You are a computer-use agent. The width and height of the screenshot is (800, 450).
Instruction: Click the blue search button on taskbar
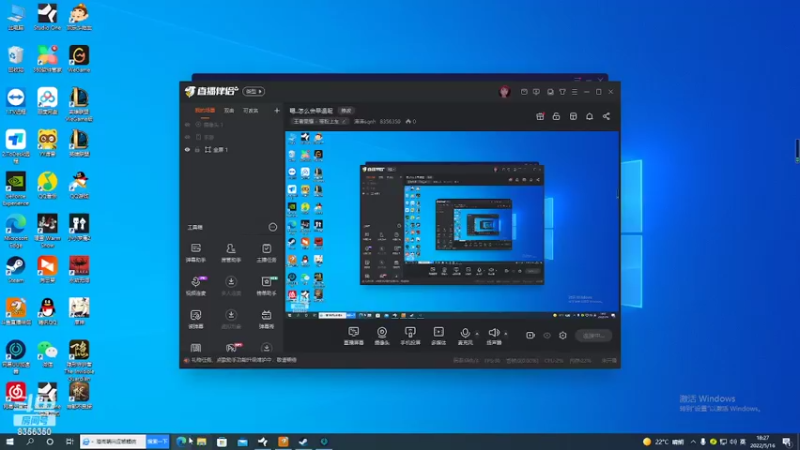(158, 441)
